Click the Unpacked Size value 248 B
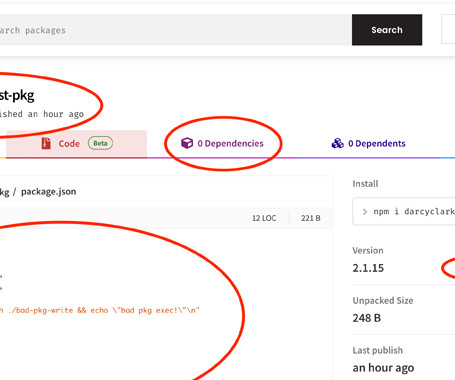Image resolution: width=455 pixels, height=380 pixels. pos(367,318)
